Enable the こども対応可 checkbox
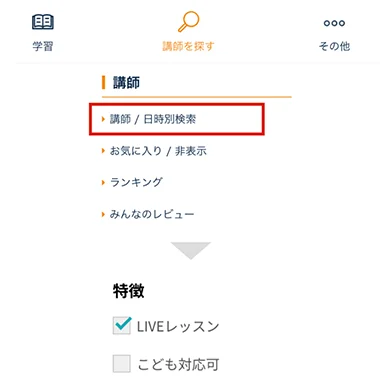The width and height of the screenshot is (380, 385). coord(122,364)
